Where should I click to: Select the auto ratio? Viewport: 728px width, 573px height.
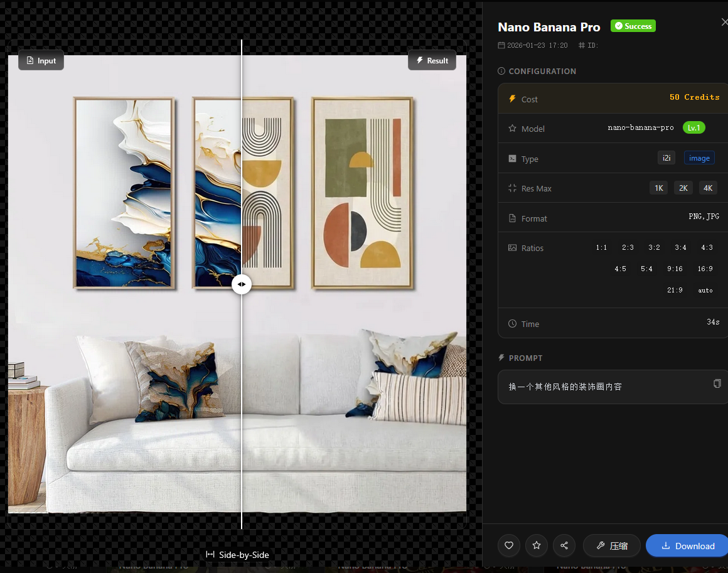(705, 290)
